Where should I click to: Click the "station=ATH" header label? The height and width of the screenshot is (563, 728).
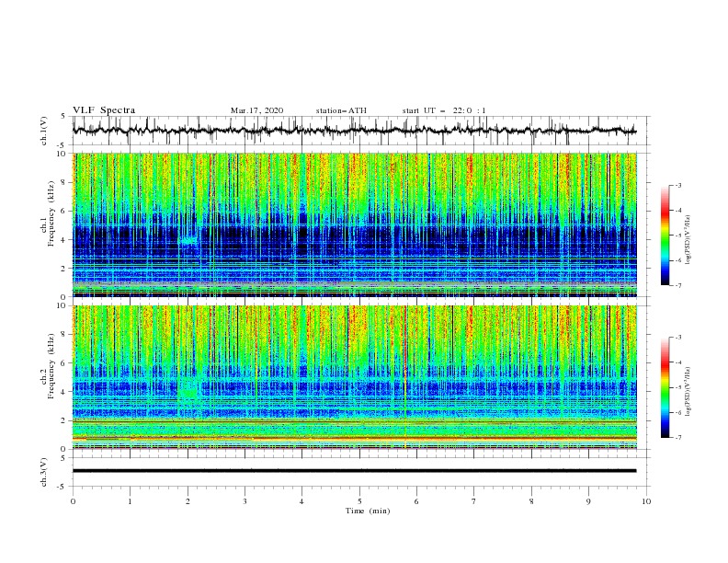[x=341, y=110]
